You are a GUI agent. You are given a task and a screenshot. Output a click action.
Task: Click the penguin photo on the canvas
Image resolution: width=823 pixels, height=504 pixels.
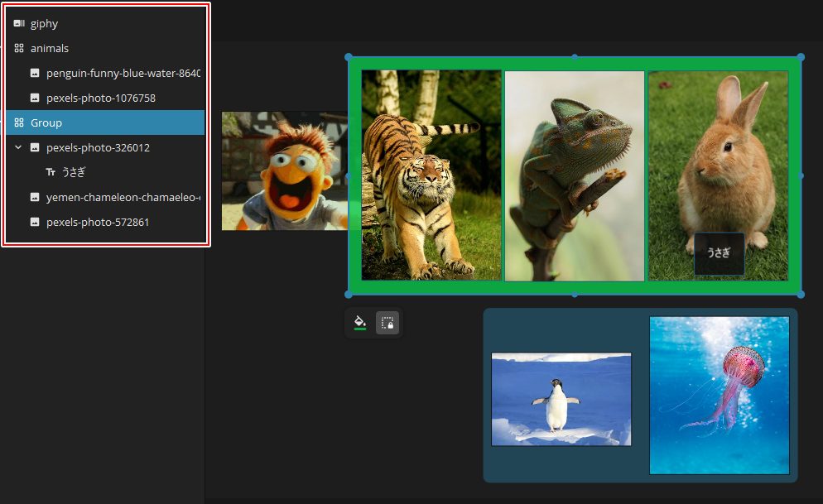coord(561,399)
